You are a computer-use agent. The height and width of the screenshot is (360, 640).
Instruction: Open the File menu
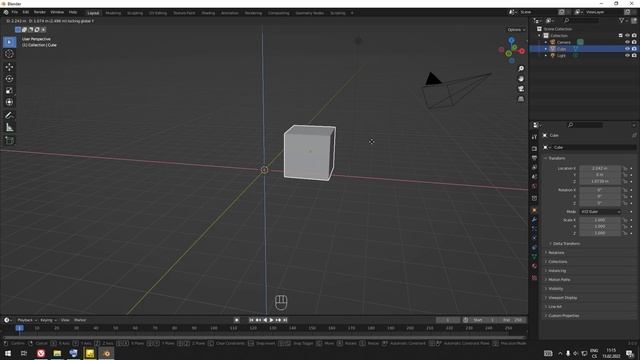pyautogui.click(x=15, y=12)
